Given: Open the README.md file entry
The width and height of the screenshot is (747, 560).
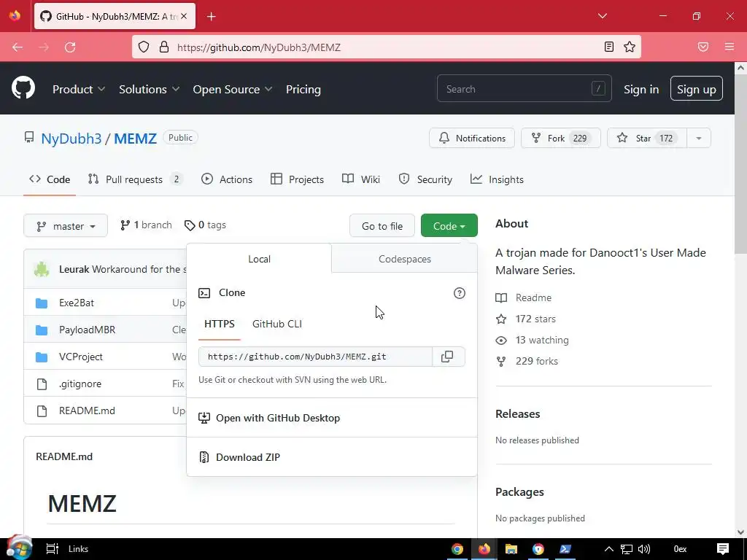Looking at the screenshot, I should 87,411.
